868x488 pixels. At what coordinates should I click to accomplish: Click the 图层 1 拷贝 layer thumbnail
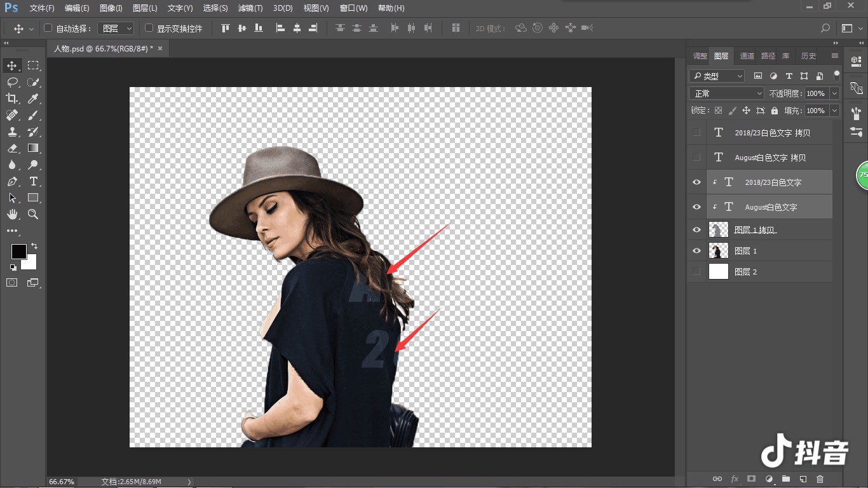coord(719,229)
